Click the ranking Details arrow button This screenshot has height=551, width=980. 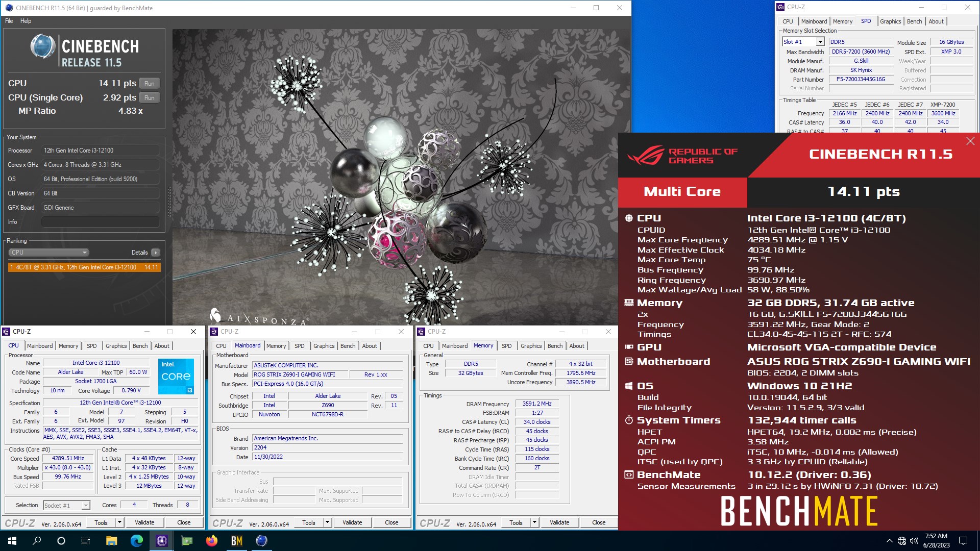[156, 253]
